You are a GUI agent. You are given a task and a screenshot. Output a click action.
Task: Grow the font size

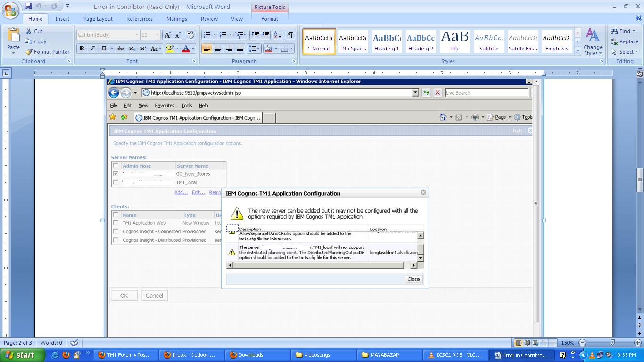point(167,35)
